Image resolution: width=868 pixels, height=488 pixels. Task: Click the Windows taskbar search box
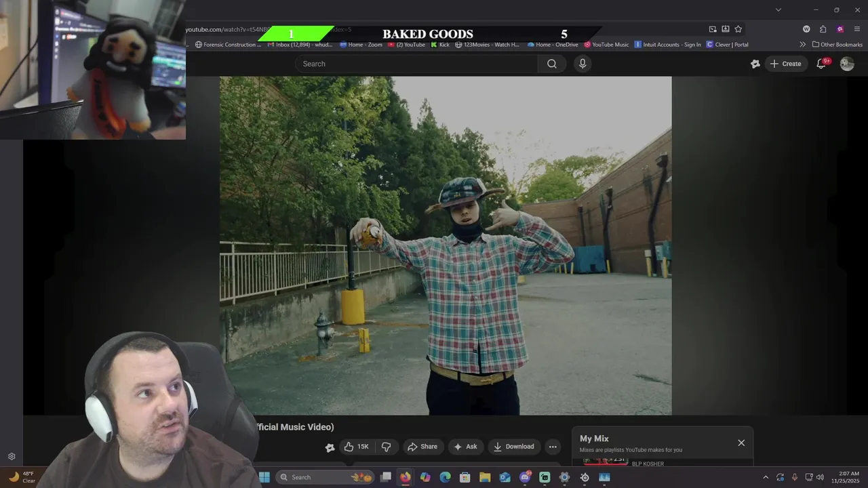click(325, 477)
